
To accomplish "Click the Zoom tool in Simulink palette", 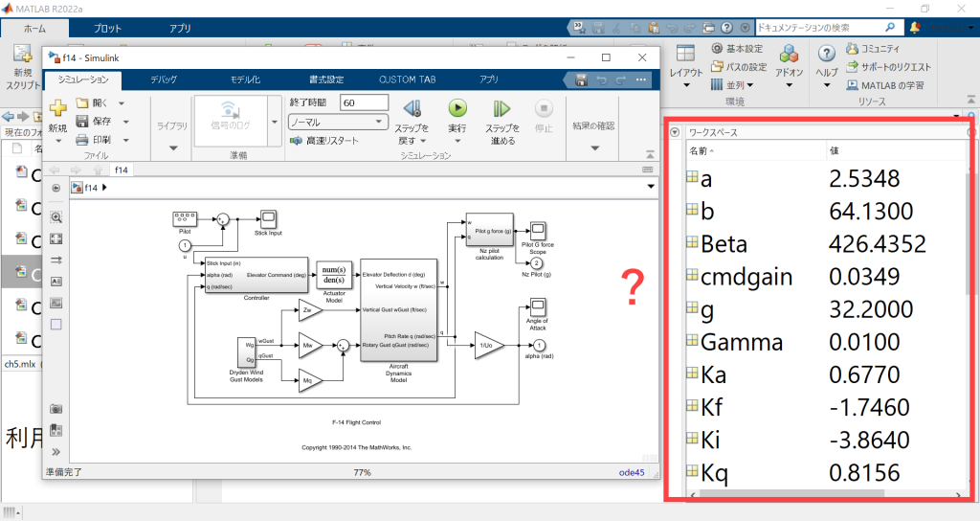I will pos(56,217).
